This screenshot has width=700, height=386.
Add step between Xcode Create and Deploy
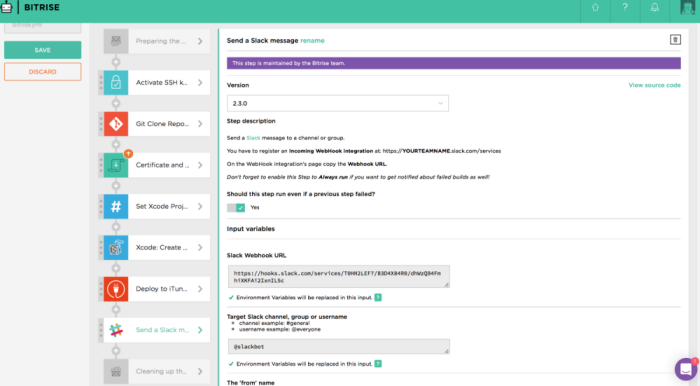coord(116,268)
